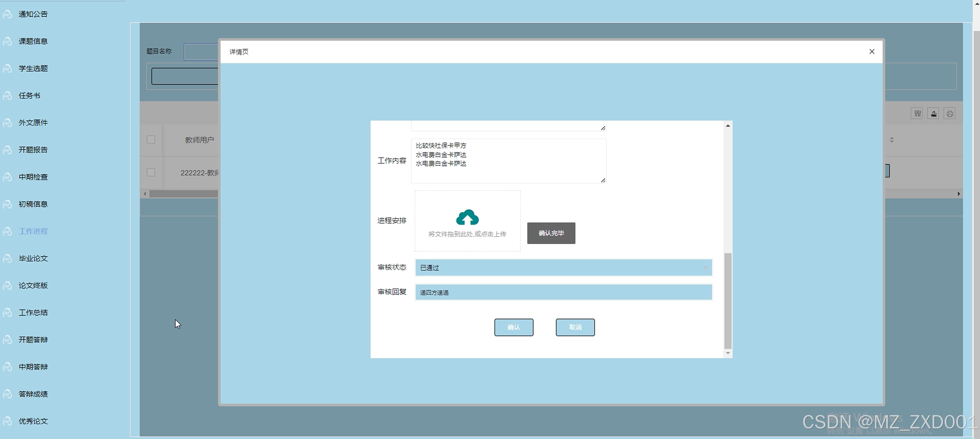Open the 审核状态 dropdown showing 已通过

(563, 267)
